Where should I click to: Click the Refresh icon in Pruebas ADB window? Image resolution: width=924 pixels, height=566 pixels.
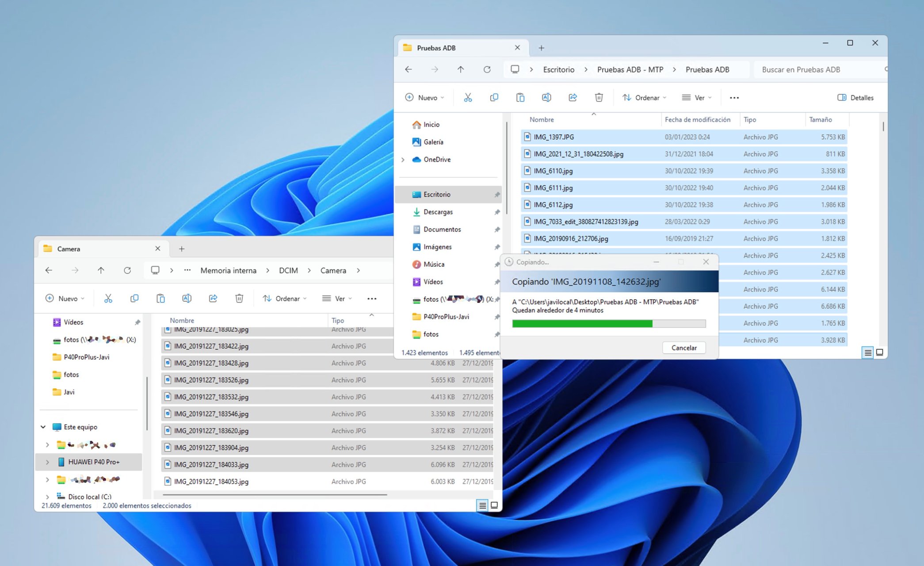point(487,69)
